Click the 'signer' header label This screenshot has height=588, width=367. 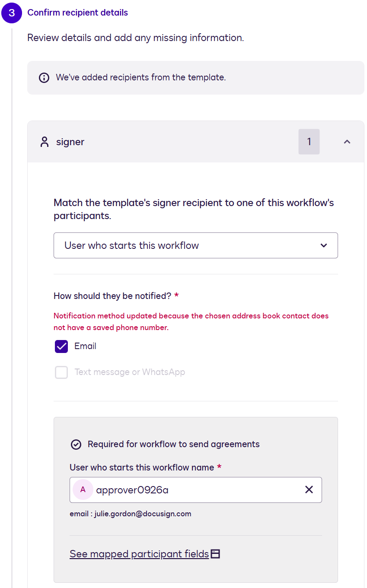tap(70, 142)
